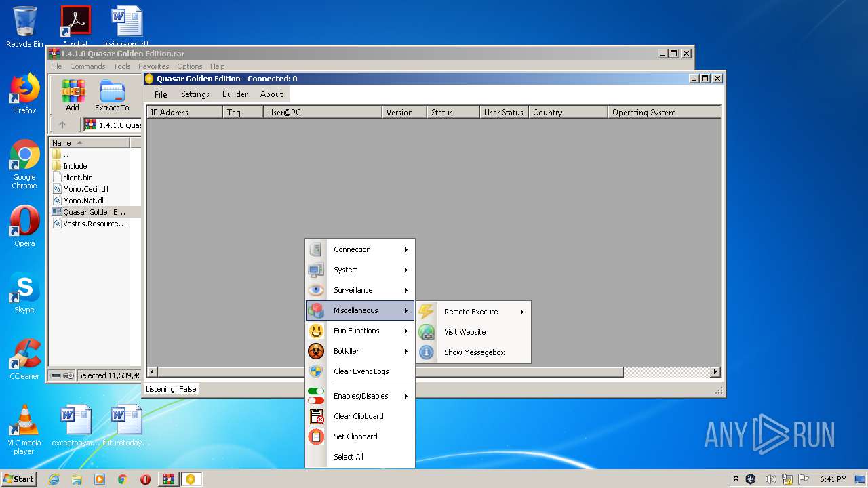This screenshot has height=488, width=868.
Task: Open Quasar's Builder menu
Action: [x=235, y=94]
